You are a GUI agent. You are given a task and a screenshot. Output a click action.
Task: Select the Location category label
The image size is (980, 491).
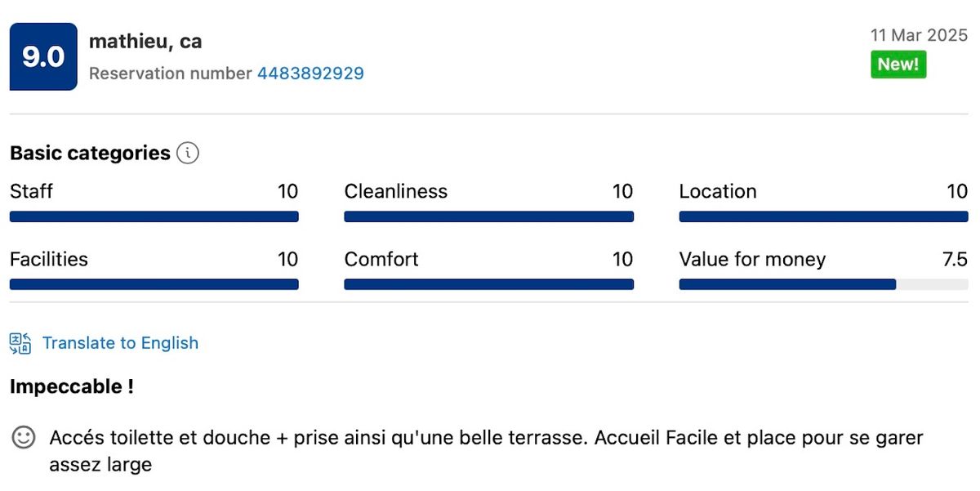718,191
